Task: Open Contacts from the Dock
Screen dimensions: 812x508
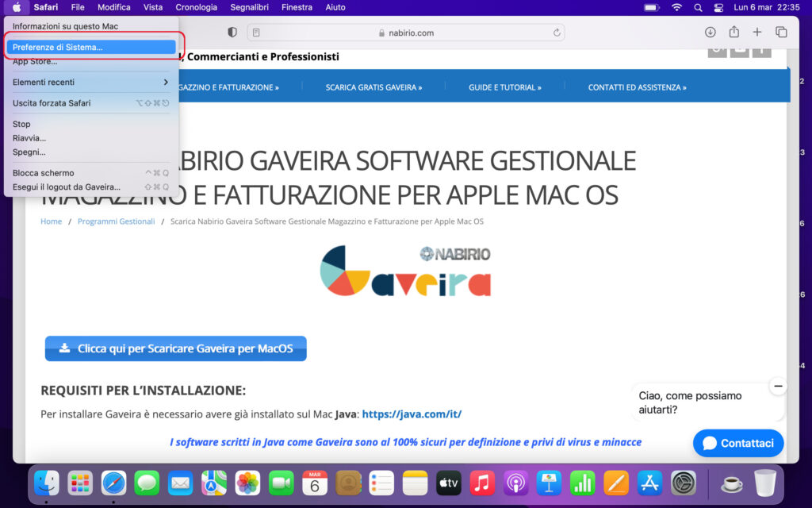Action: (348, 483)
